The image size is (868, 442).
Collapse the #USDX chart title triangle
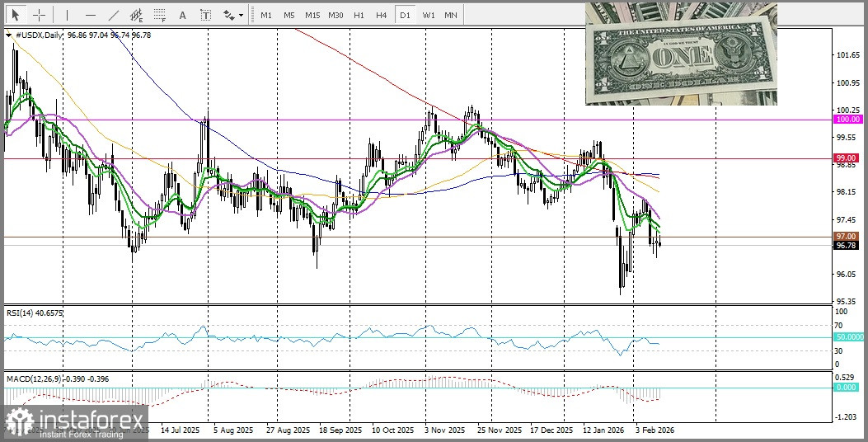click(8, 35)
